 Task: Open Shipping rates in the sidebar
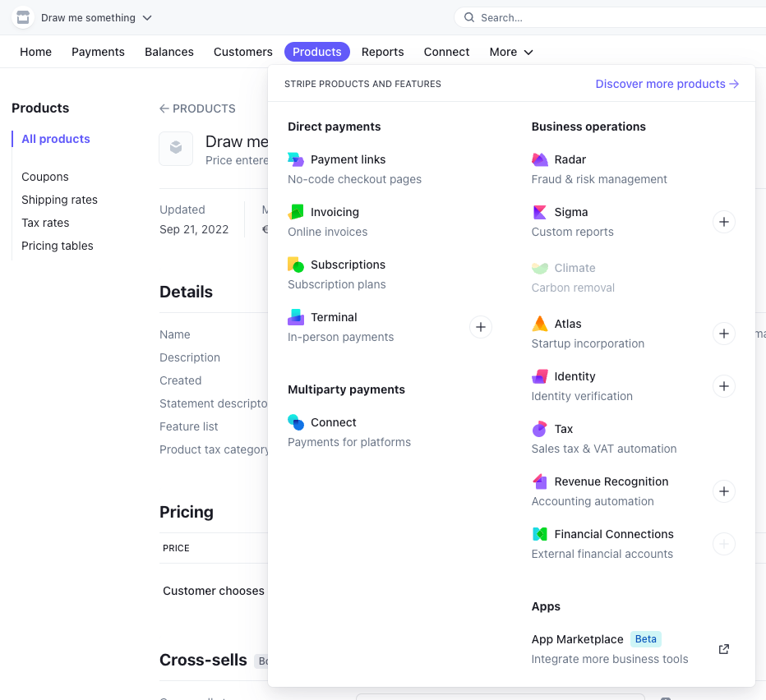tap(60, 200)
